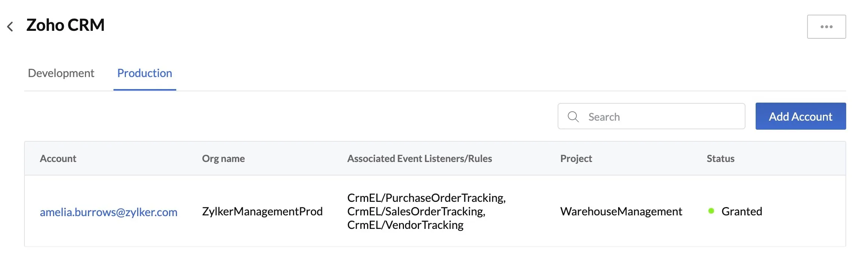This screenshot has width=868, height=274.
Task: Select the WarehouseManagement project cell
Action: click(621, 211)
